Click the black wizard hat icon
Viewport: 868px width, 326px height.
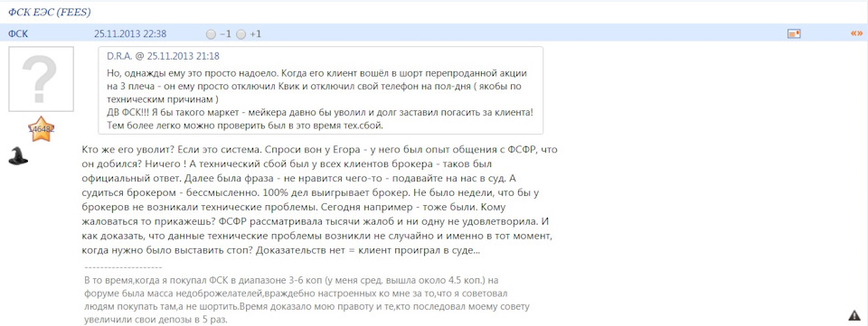[18, 156]
